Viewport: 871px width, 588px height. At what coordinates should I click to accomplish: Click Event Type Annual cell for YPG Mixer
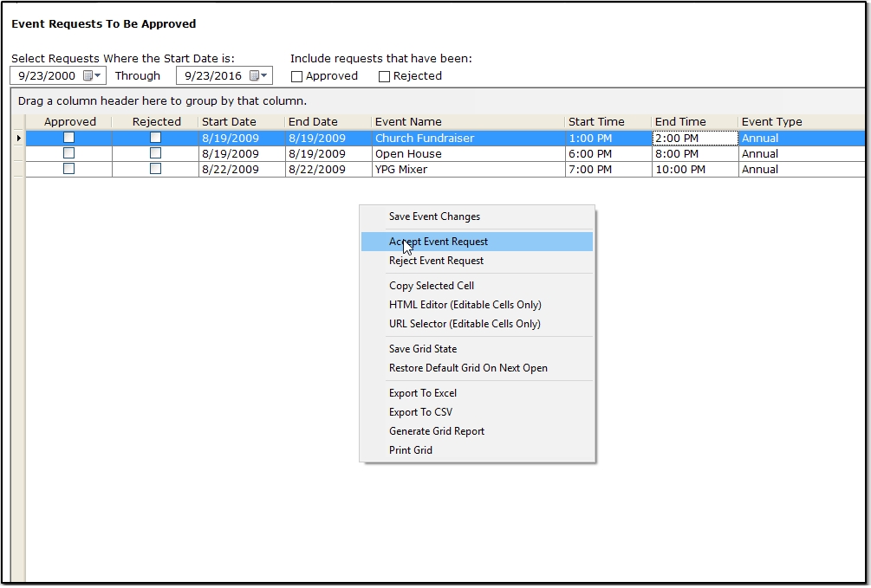point(803,170)
